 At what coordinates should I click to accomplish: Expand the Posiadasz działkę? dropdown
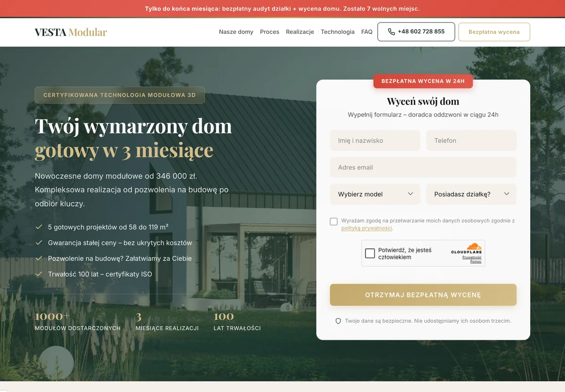click(x=471, y=194)
